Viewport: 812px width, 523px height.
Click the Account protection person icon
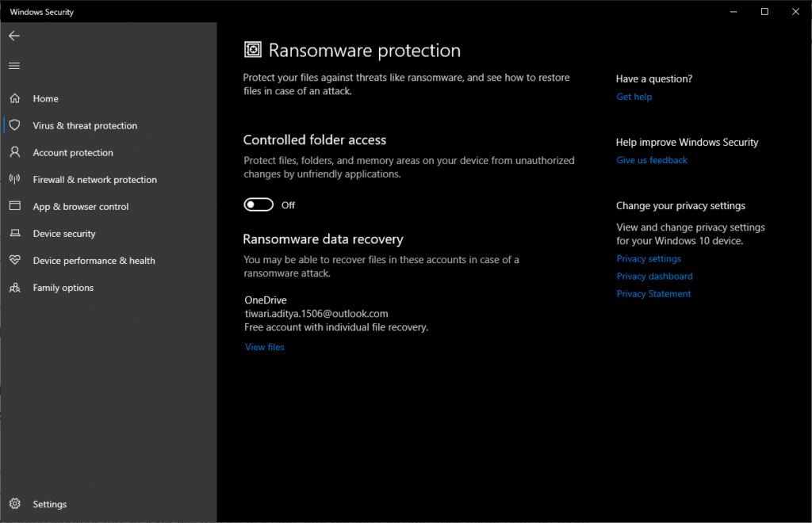pyautogui.click(x=14, y=152)
